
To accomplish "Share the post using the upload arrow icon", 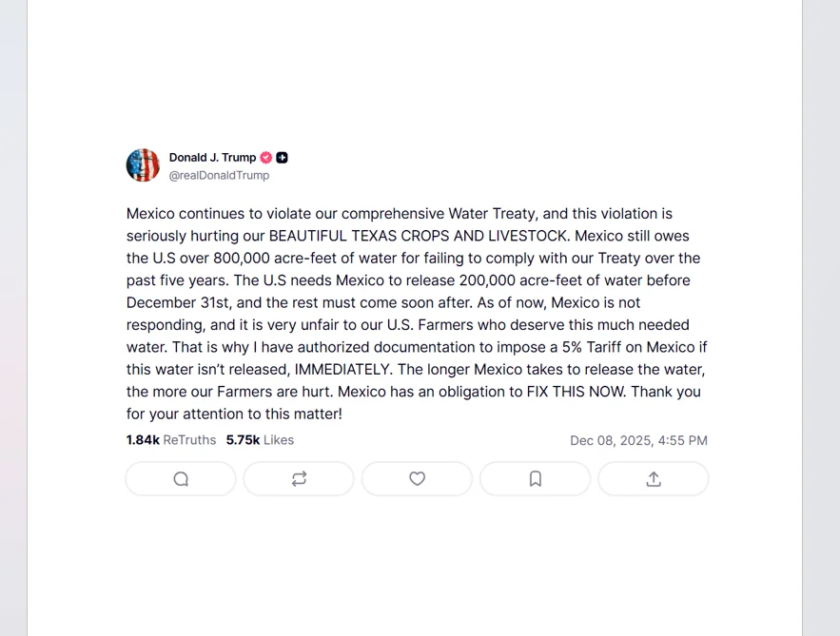I will [653, 478].
